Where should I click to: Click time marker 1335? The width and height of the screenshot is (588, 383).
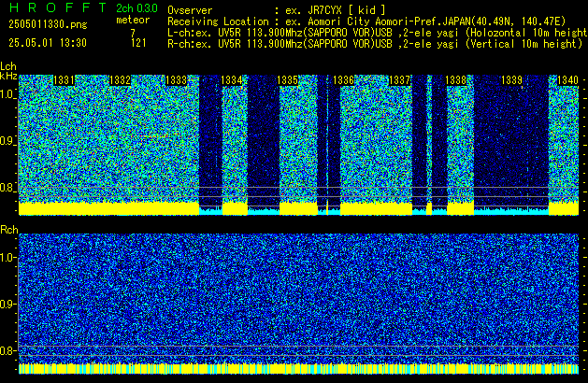tap(287, 80)
